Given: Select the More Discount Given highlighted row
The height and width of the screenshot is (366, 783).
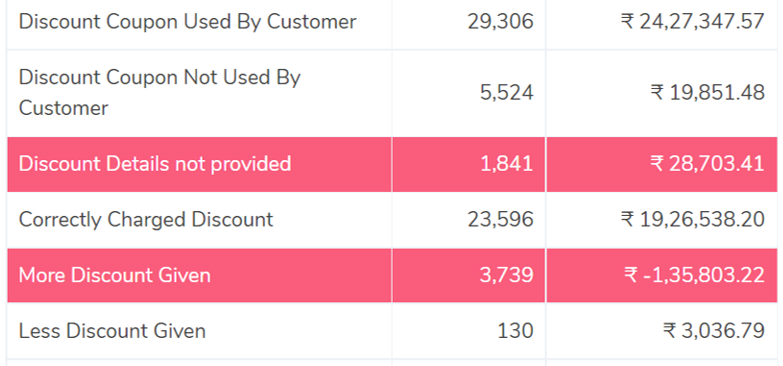Looking at the screenshot, I should click(x=392, y=275).
